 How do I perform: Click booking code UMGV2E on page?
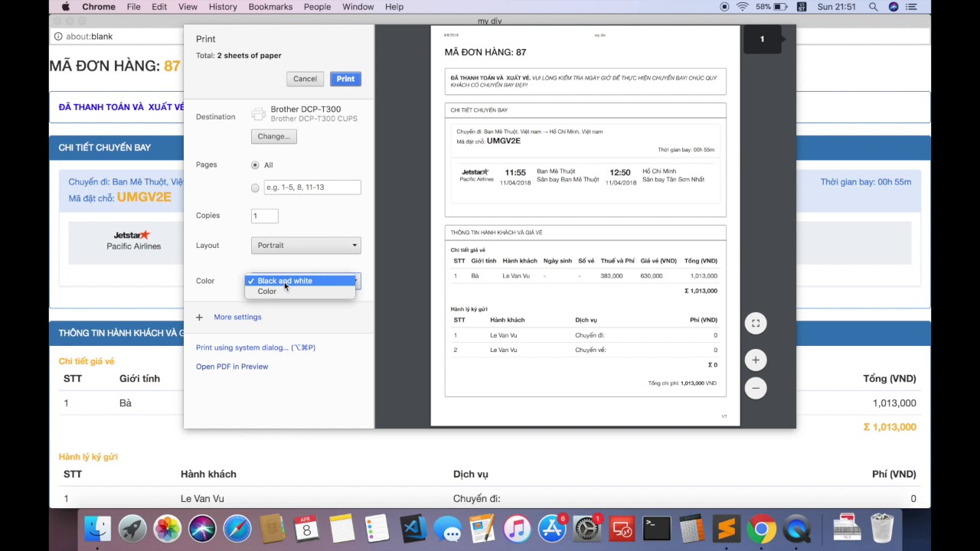144,197
